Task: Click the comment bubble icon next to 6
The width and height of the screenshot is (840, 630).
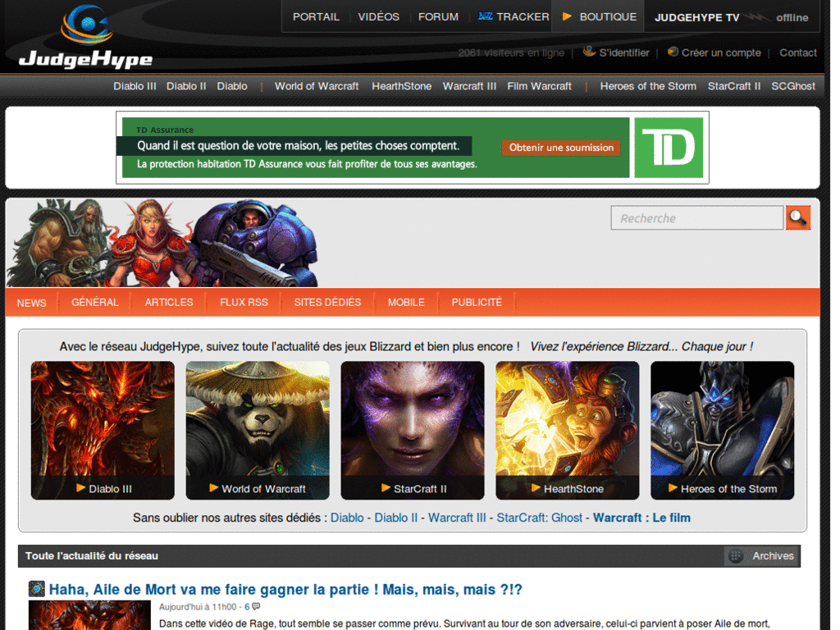Action: (x=256, y=606)
